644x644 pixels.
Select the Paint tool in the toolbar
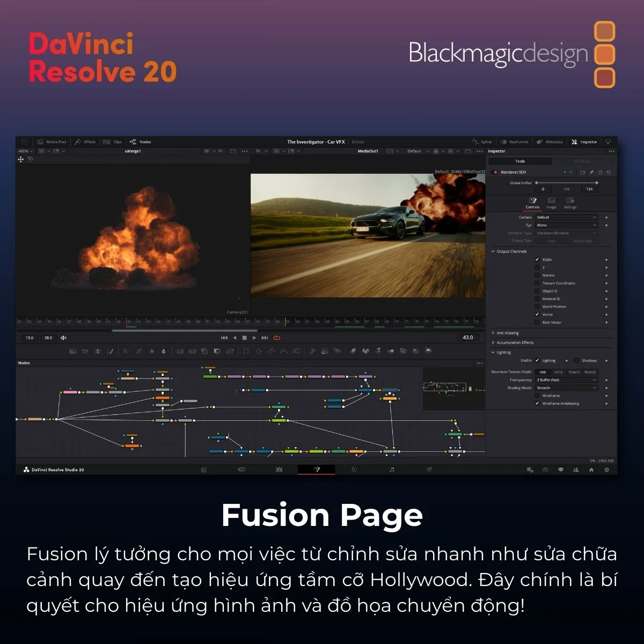(x=111, y=351)
